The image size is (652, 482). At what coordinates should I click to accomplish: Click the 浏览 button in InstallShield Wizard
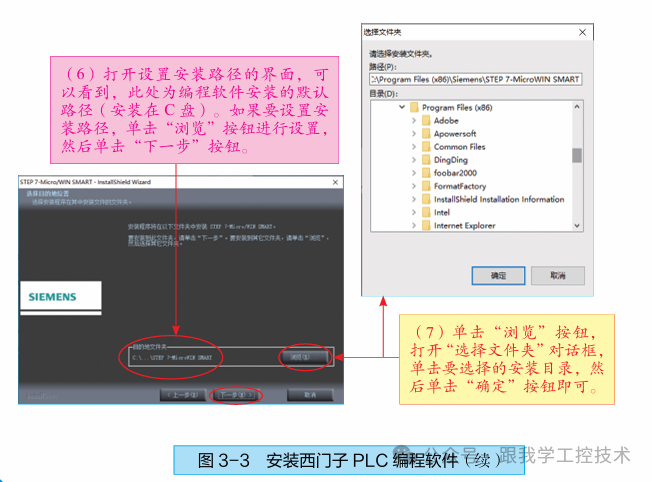(x=305, y=357)
